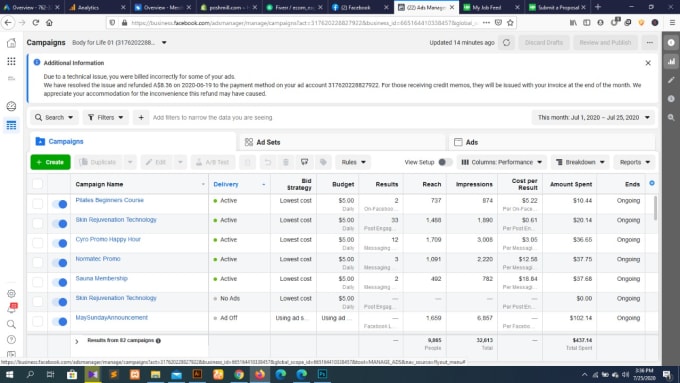
Task: Dismiss the Additional Information notice
Action: point(648,63)
